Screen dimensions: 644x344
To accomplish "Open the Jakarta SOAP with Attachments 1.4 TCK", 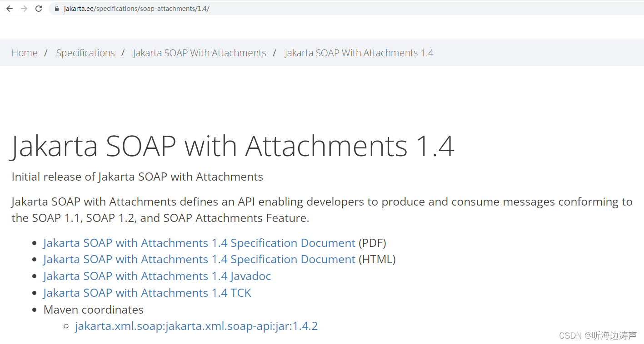I will (x=147, y=293).
